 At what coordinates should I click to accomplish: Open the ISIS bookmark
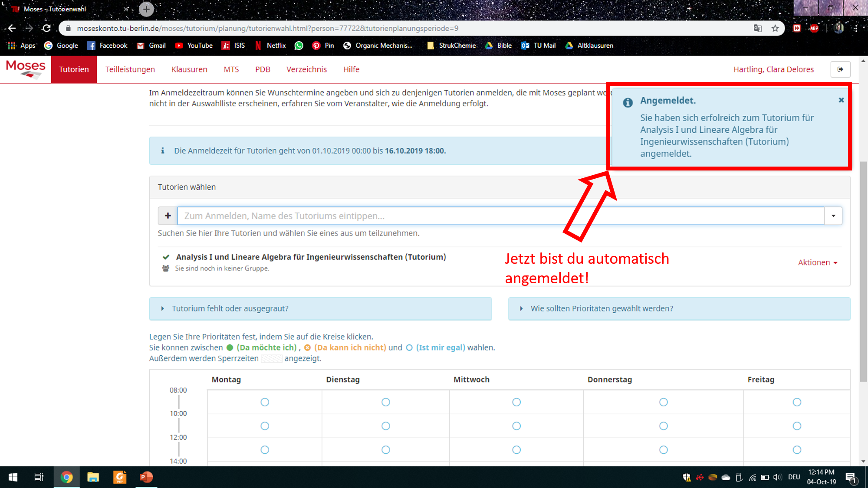[233, 46]
